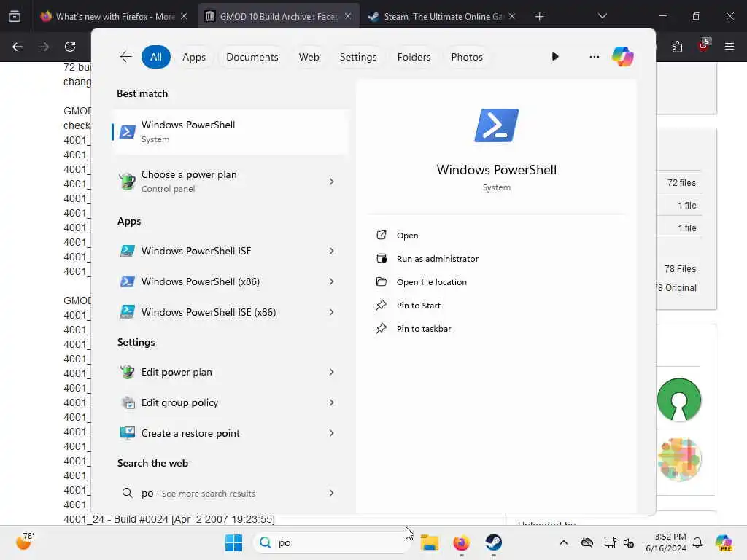The width and height of the screenshot is (747, 560).
Task: Open a new Firefox tab
Action: (539, 16)
